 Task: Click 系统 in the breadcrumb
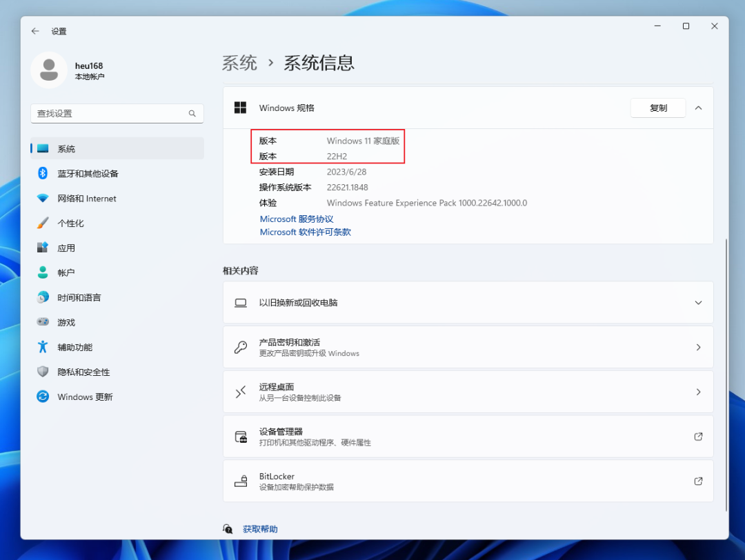[x=239, y=63]
